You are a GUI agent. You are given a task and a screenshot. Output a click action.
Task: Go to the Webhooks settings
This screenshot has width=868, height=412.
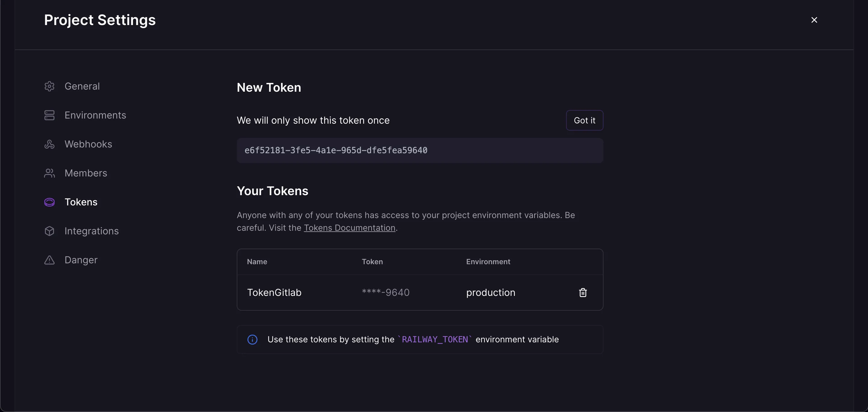(x=88, y=144)
